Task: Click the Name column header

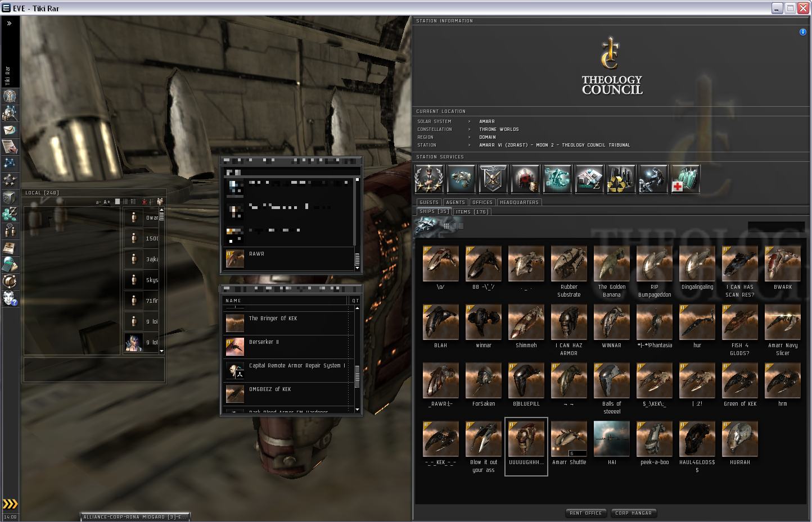Action: [x=286, y=301]
